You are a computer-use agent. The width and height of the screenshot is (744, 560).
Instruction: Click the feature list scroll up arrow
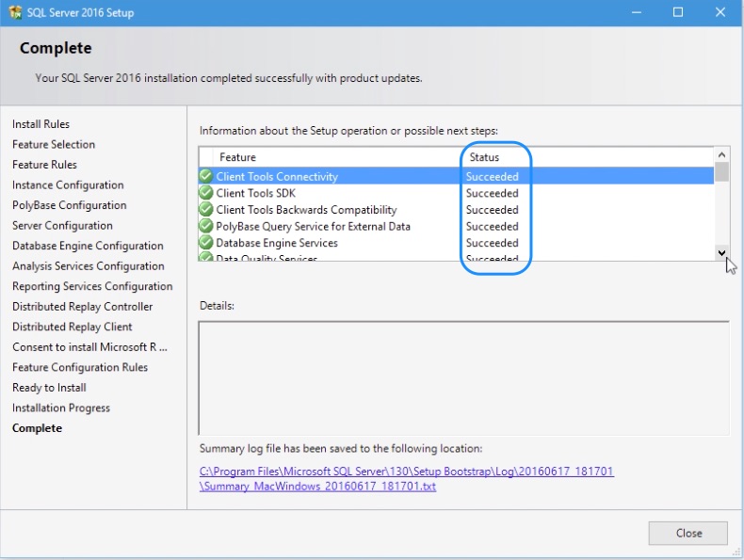pyautogui.click(x=721, y=154)
